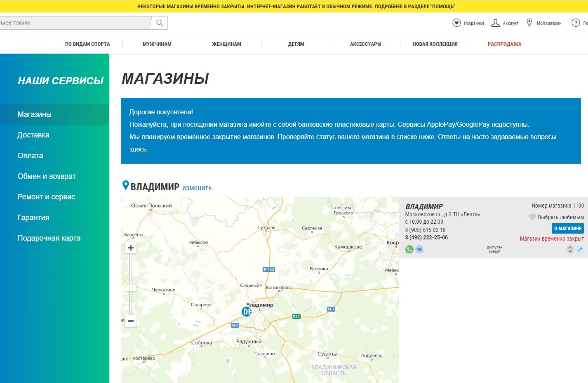
Task: Click the mobile phone service icon
Action: (570, 249)
